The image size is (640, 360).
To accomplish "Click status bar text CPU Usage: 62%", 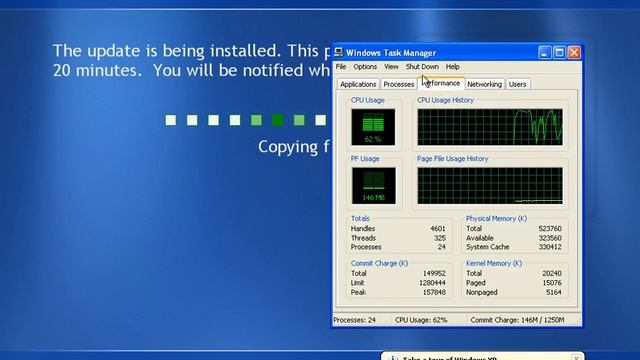I will [x=421, y=320].
